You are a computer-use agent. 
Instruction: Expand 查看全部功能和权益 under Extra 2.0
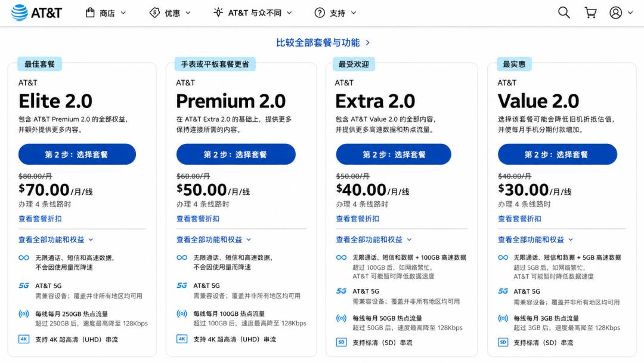[x=374, y=239]
